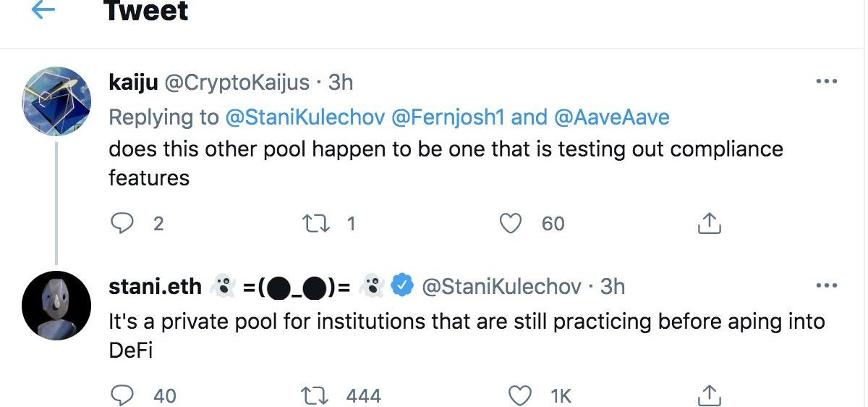Share kaiju's tweet
This screenshot has width=868, height=407.
click(709, 224)
